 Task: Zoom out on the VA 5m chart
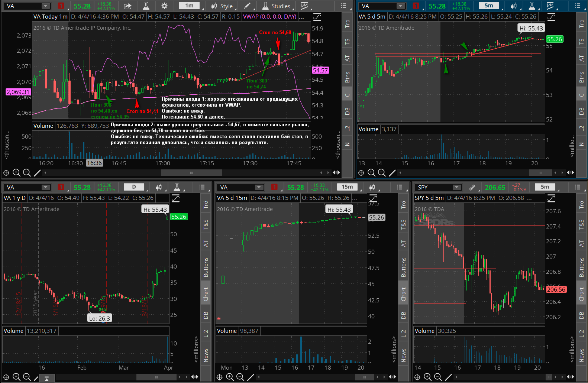pyautogui.click(x=382, y=173)
